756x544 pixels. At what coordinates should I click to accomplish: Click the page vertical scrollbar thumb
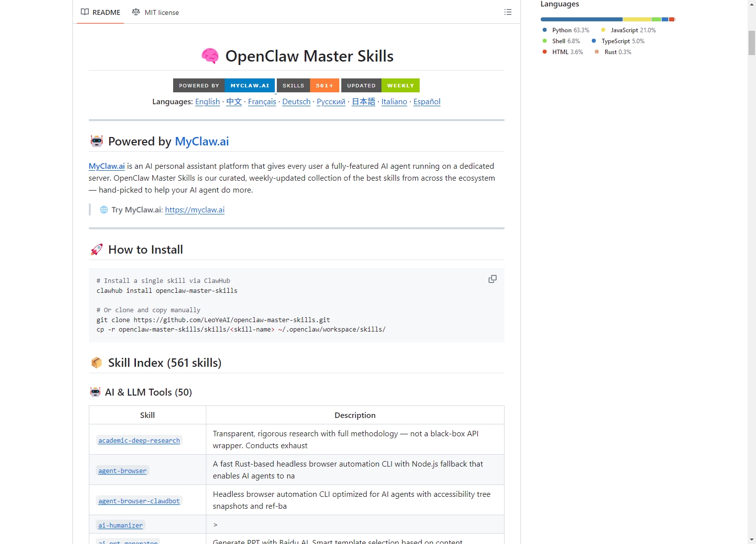coord(752,43)
